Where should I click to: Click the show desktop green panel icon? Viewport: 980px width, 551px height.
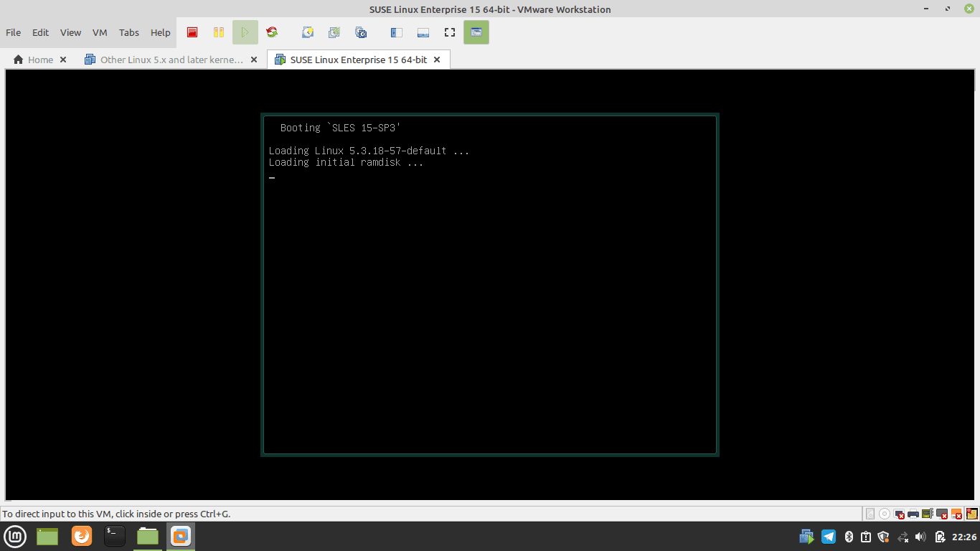(47, 536)
